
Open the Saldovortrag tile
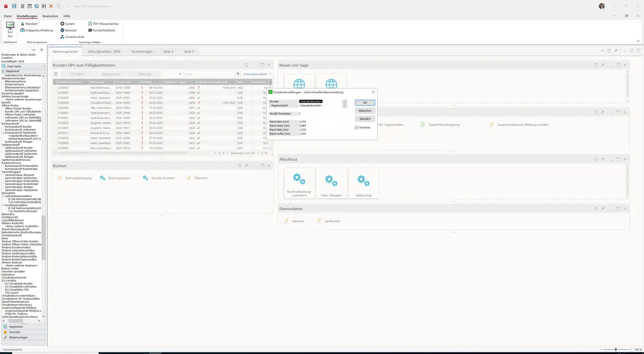(363, 183)
